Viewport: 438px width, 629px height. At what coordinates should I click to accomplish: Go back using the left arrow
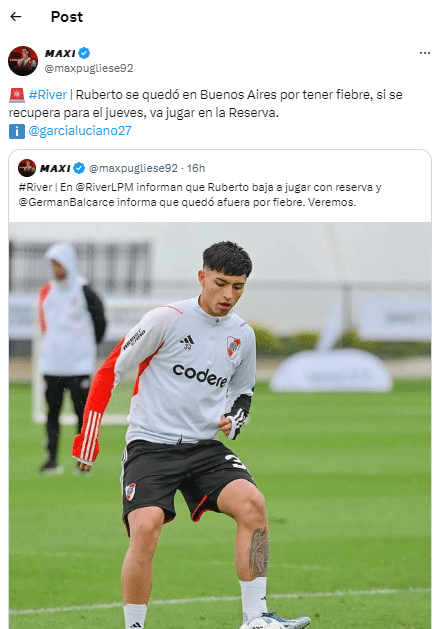point(16,16)
